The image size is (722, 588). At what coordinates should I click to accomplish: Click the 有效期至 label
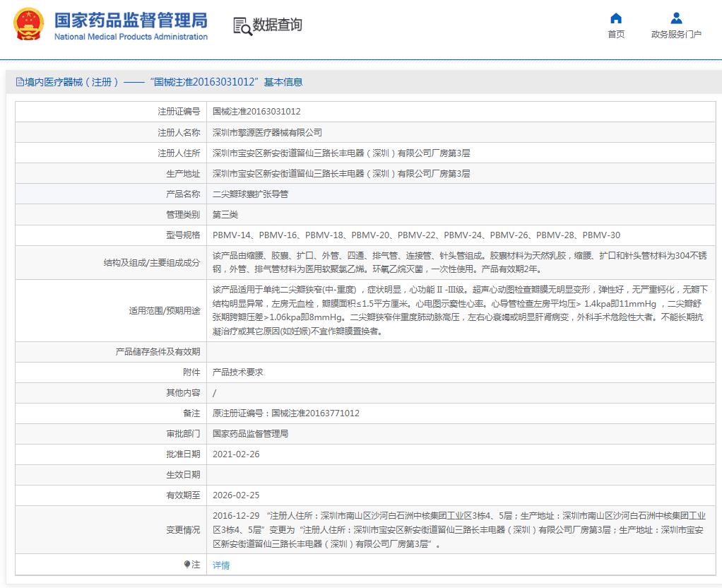[183, 495]
